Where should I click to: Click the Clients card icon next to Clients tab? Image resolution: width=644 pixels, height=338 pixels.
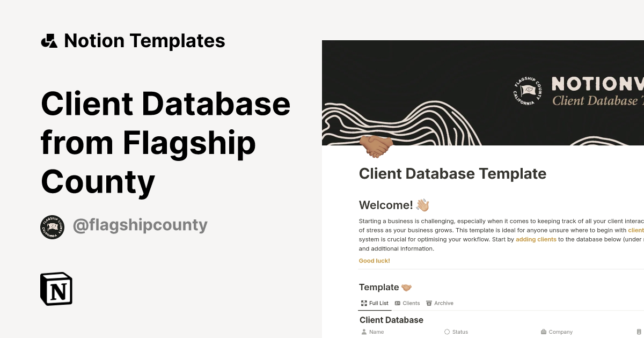pos(397,303)
